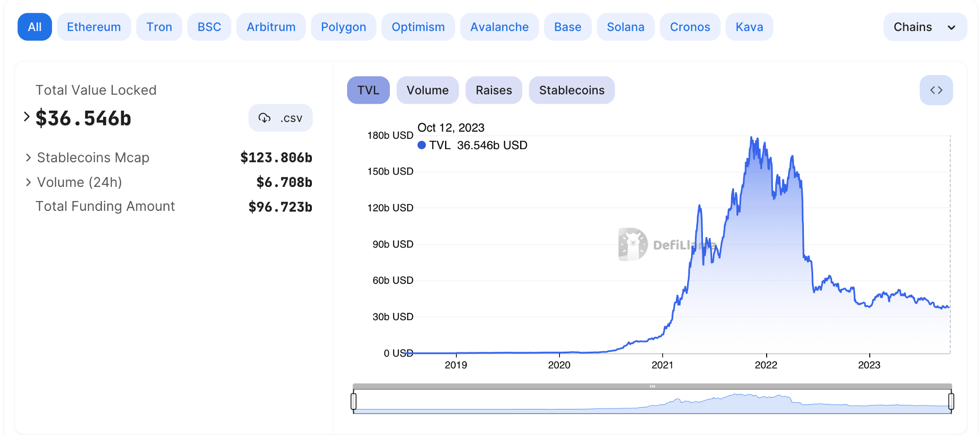This screenshot has width=980, height=435.
Task: Click the 2022 x-axis label
Action: (766, 365)
